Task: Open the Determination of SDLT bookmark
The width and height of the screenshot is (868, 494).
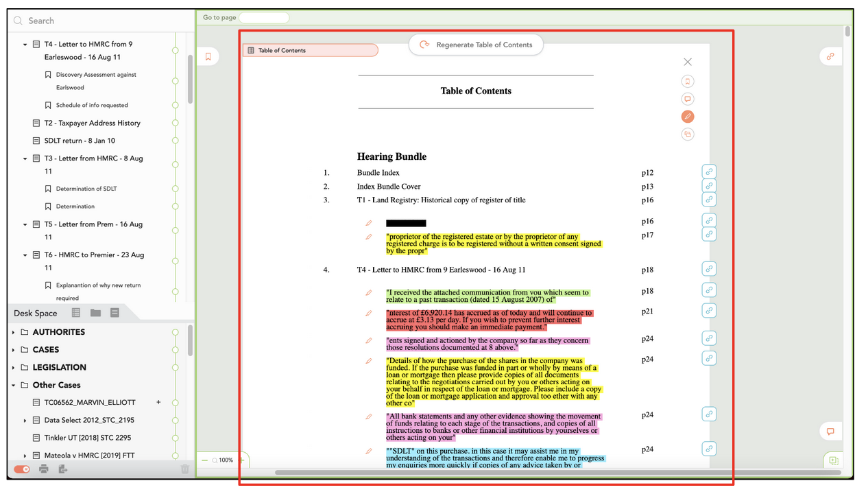Action: click(x=86, y=189)
